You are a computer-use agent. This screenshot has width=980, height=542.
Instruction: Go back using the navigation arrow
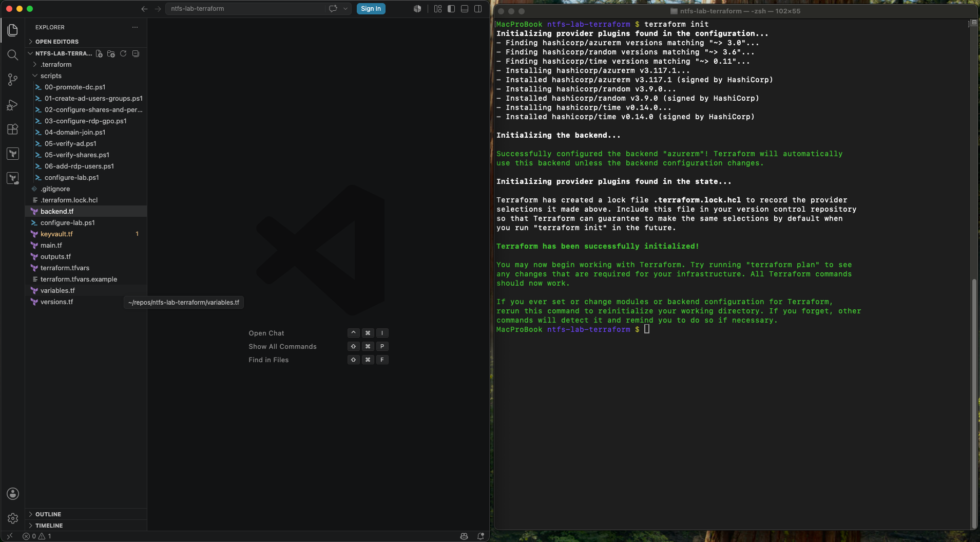click(144, 9)
